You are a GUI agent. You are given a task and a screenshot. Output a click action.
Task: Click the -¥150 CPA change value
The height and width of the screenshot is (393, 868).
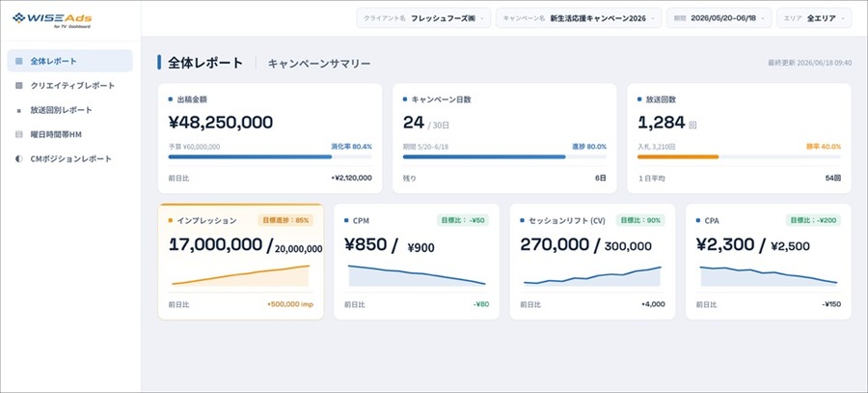click(x=832, y=304)
